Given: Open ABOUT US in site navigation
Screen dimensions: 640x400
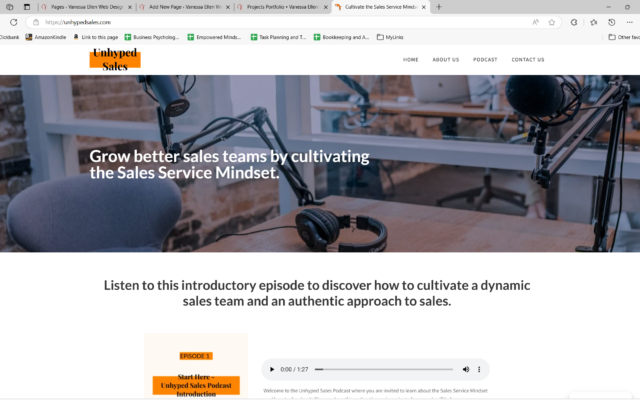Looking at the screenshot, I should pos(446,60).
